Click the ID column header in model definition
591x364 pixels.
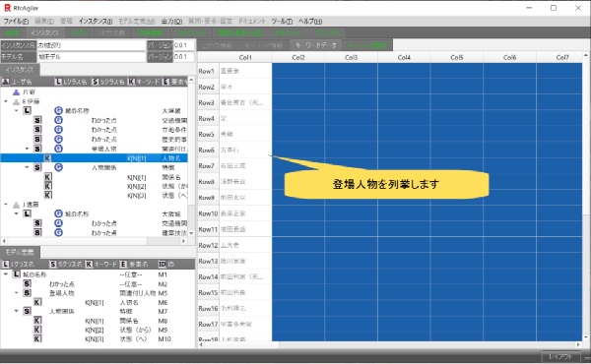(x=175, y=264)
